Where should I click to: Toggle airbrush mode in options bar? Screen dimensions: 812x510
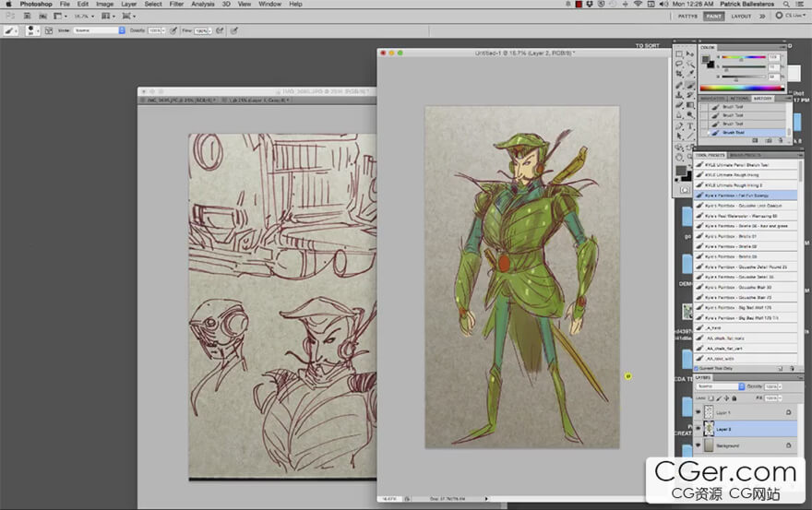pos(221,30)
